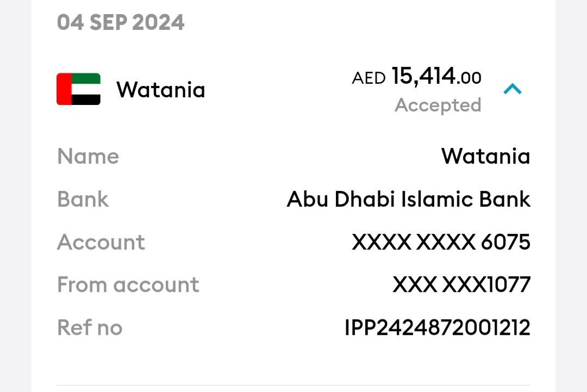
Task: Click the Name field label
Action: point(88,156)
